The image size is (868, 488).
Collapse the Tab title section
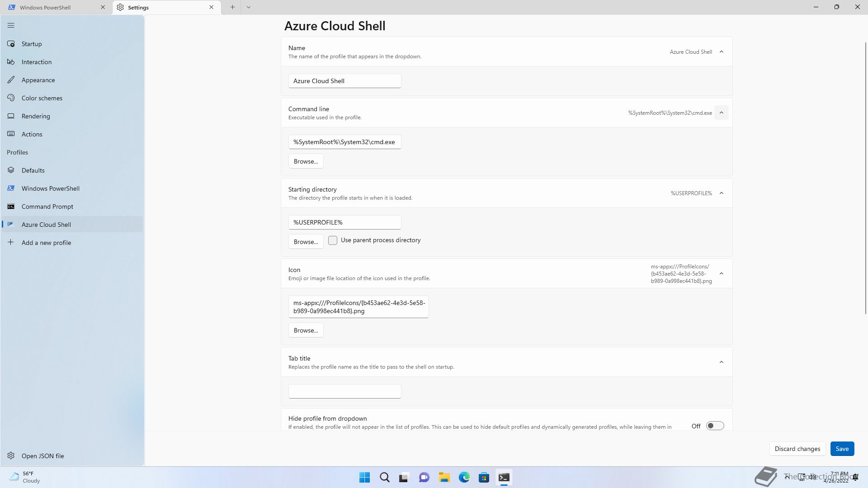[x=722, y=362]
